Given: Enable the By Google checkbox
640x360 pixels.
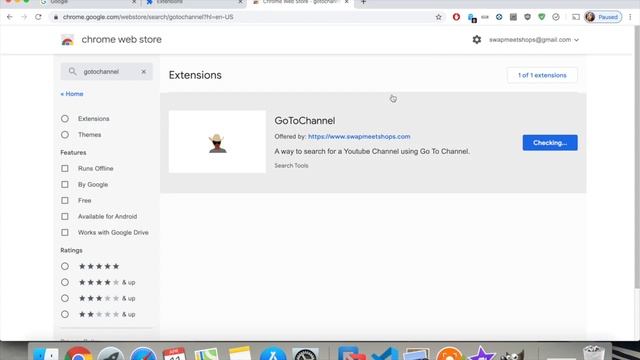Looking at the screenshot, I should pos(65,184).
